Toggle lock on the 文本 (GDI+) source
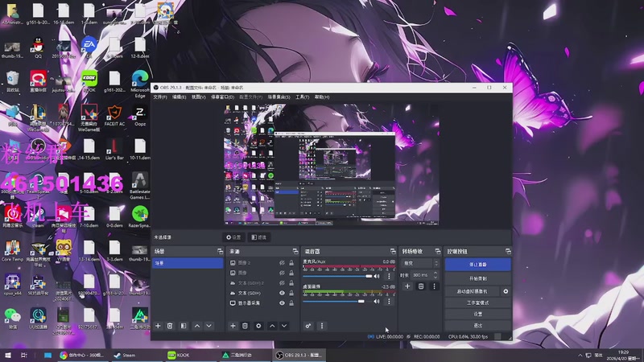The height and width of the screenshot is (362, 644). pyautogui.click(x=291, y=293)
